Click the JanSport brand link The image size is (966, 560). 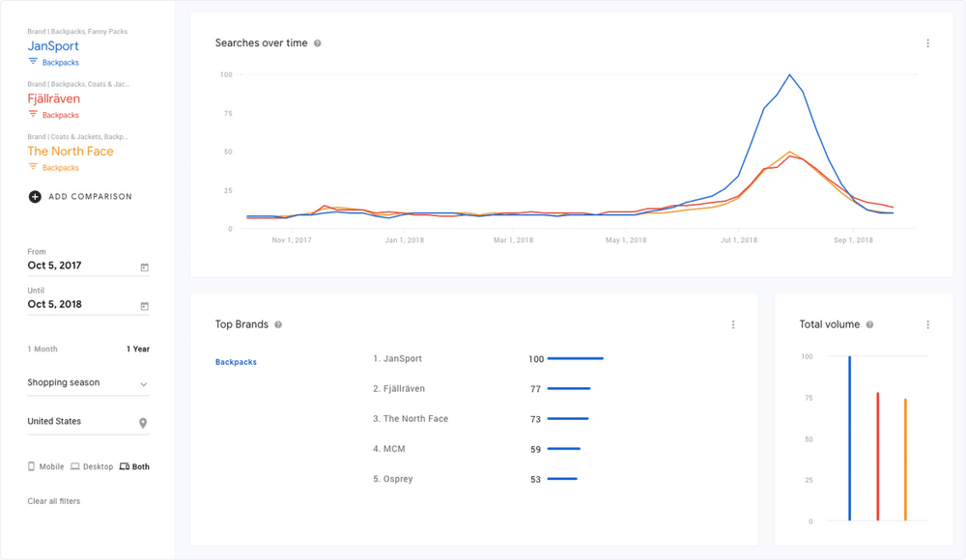coord(53,45)
